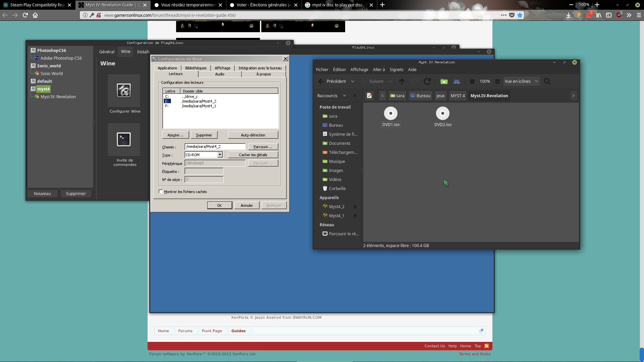The image size is (644, 362).
Task: Open Corbeille in sidebar
Action: pyautogui.click(x=337, y=188)
